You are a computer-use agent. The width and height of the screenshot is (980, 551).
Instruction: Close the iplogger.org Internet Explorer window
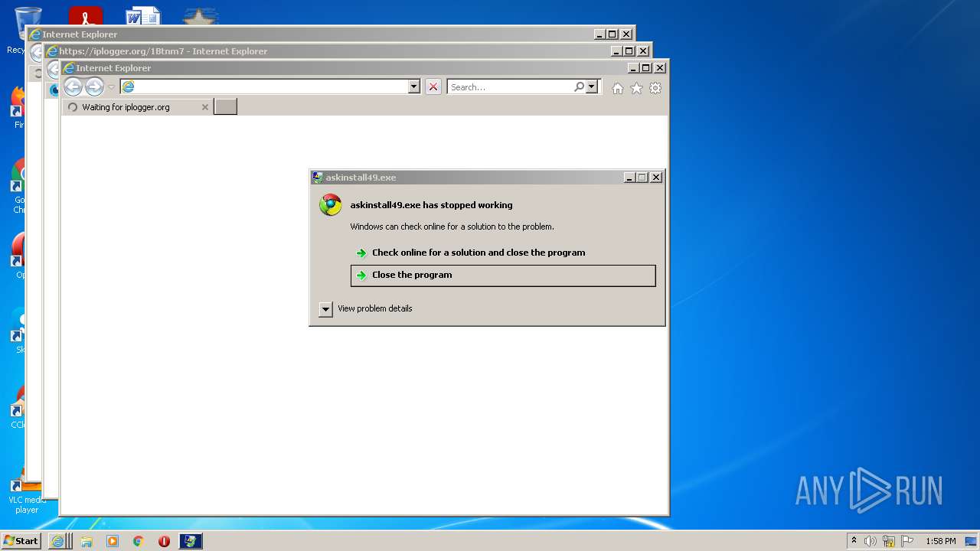tap(643, 51)
